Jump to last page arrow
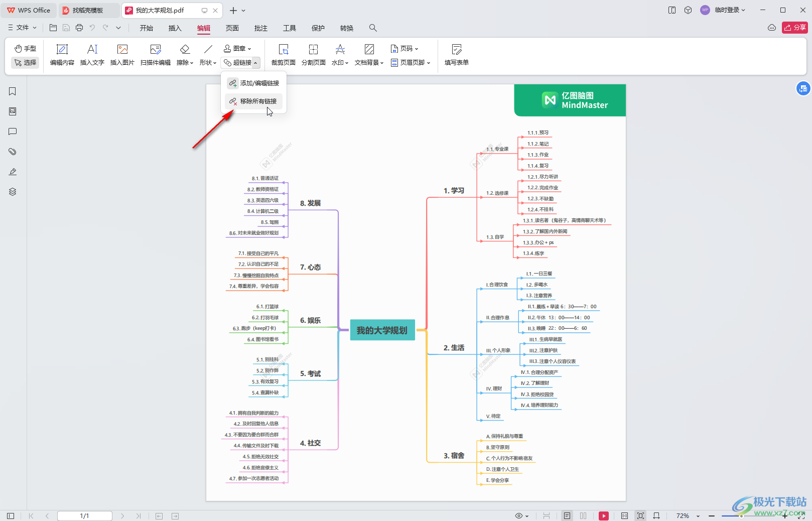The height and width of the screenshot is (521, 812). tap(139, 515)
